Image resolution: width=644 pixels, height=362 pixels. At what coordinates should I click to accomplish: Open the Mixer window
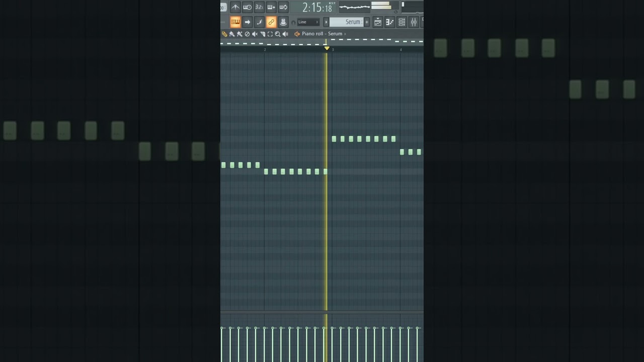point(414,22)
